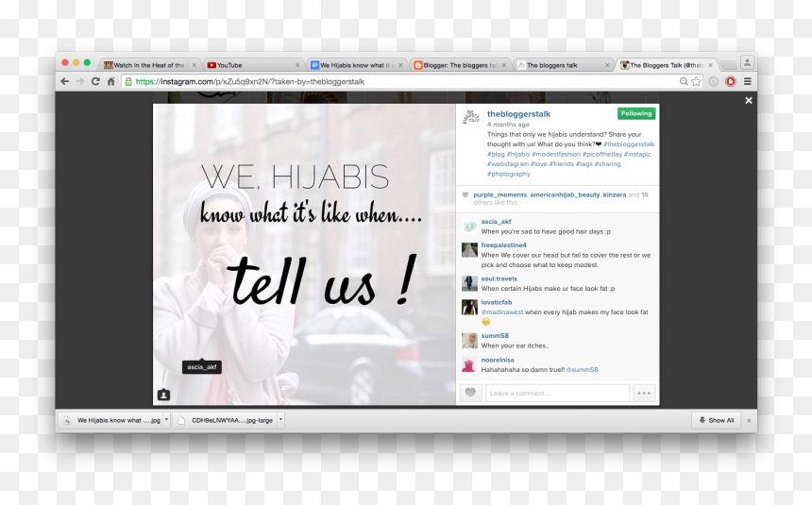Viewport: 812px width, 505px height.
Task: Click the green padlock in address bar
Action: coord(128,81)
